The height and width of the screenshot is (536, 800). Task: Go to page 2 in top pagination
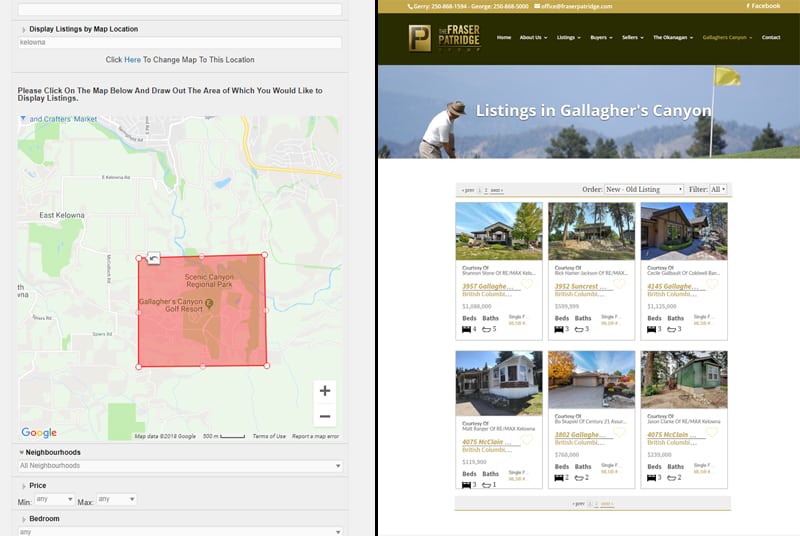[x=486, y=190]
